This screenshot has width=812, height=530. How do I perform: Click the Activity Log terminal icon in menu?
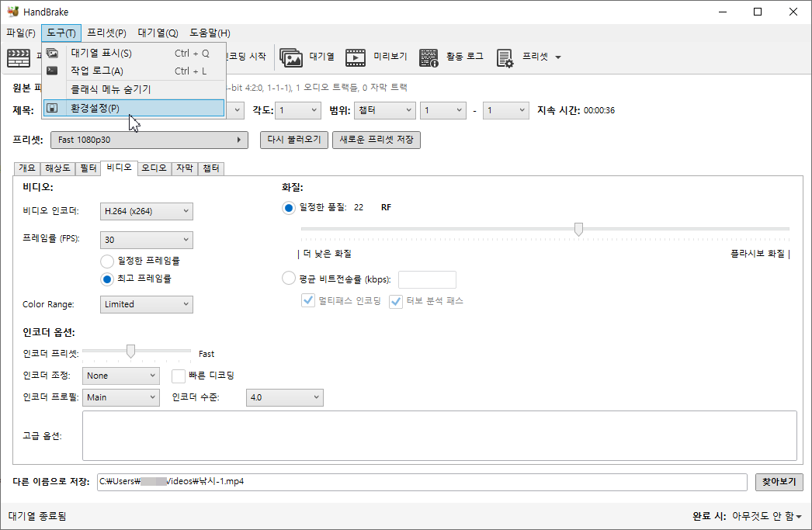coord(52,71)
